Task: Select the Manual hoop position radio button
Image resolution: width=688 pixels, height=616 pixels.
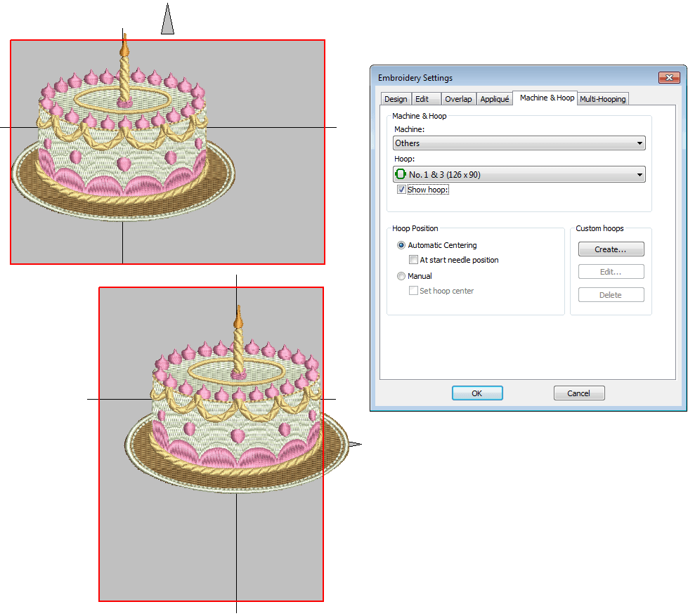Action: (401, 276)
